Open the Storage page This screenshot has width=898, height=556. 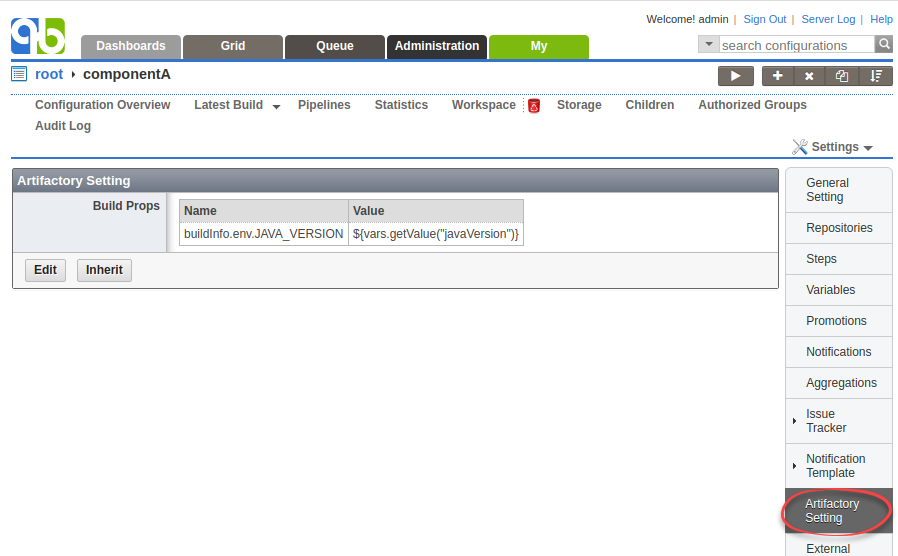(x=579, y=105)
